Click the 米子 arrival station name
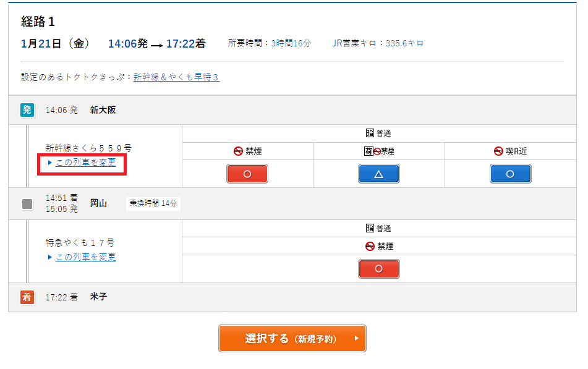Screen dimensions: 588x369 pyautogui.click(x=98, y=297)
